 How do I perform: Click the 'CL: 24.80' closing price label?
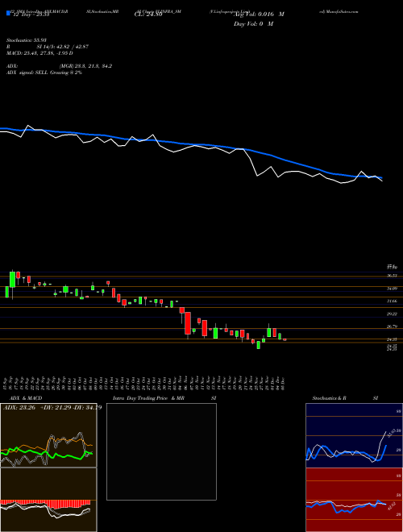[148, 15]
